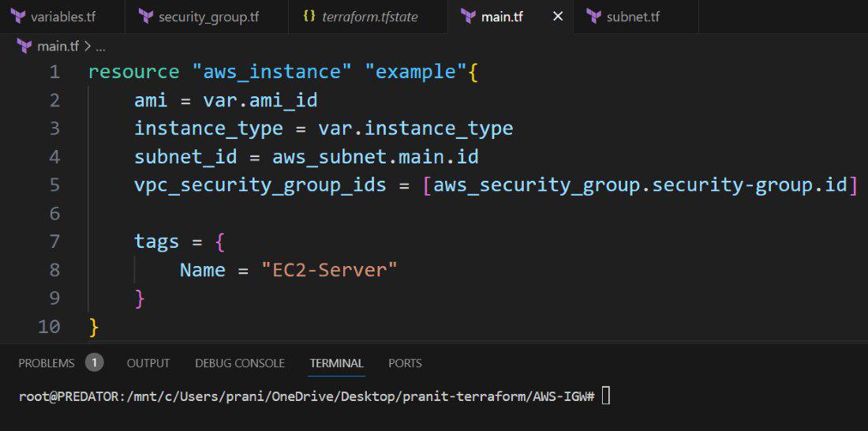Screen dimensions: 868x431
Task: Click the Terraform icon on subnet.tf tab
Action: coord(593,17)
